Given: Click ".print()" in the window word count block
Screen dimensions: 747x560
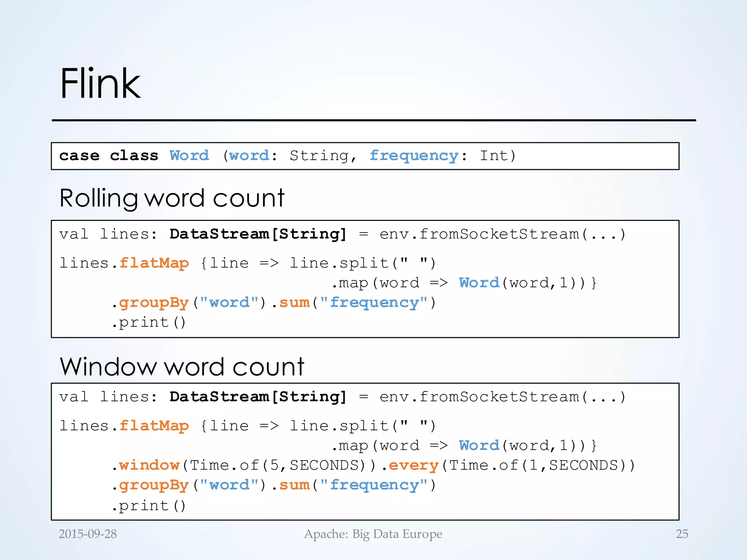Looking at the screenshot, I should pos(149,506).
